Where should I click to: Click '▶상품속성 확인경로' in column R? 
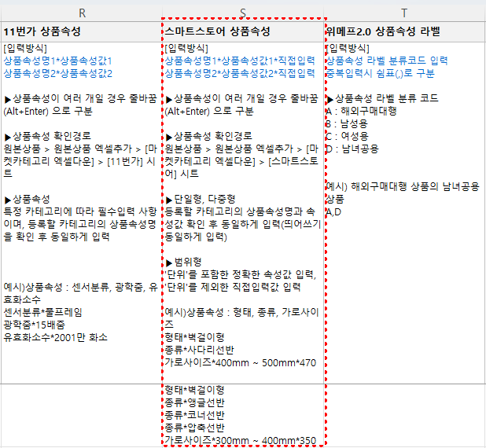pyautogui.click(x=48, y=137)
